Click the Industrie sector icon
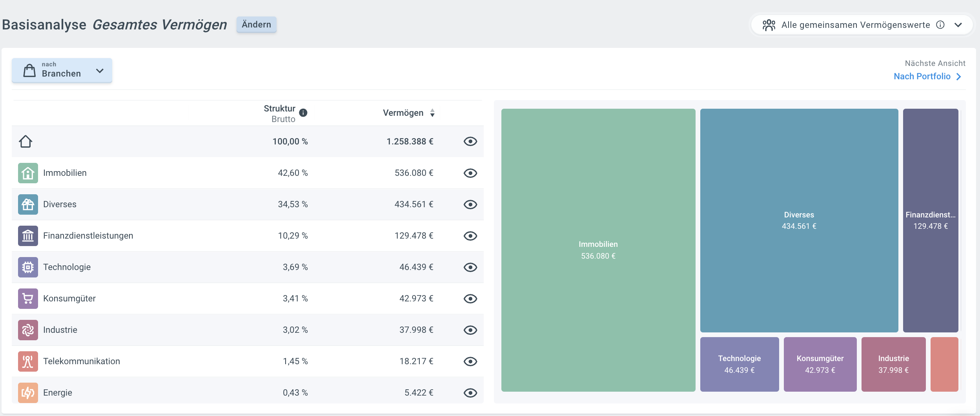980x416 pixels. (x=28, y=330)
